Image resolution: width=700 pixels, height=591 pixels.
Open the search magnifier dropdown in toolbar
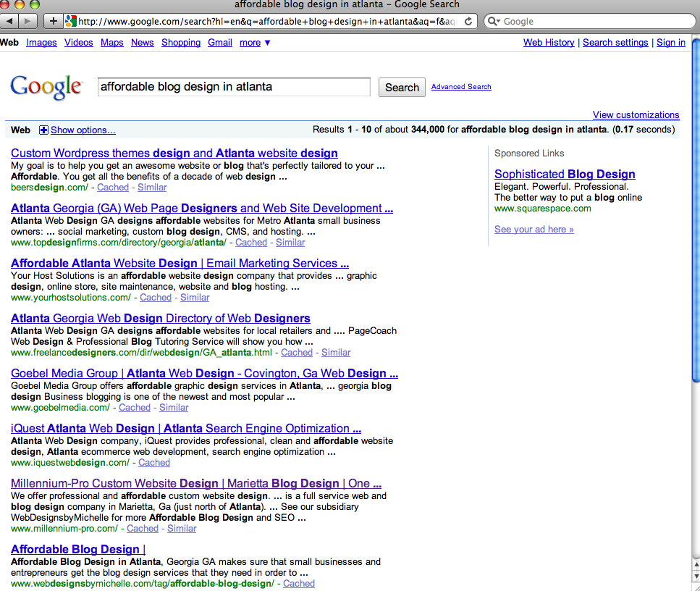(493, 21)
